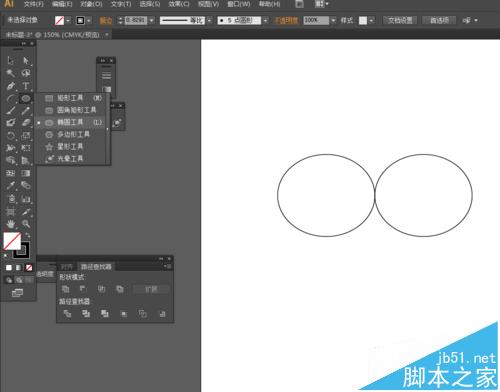
Task: Open stroke color dropdown in control bar
Action: [x=89, y=21]
